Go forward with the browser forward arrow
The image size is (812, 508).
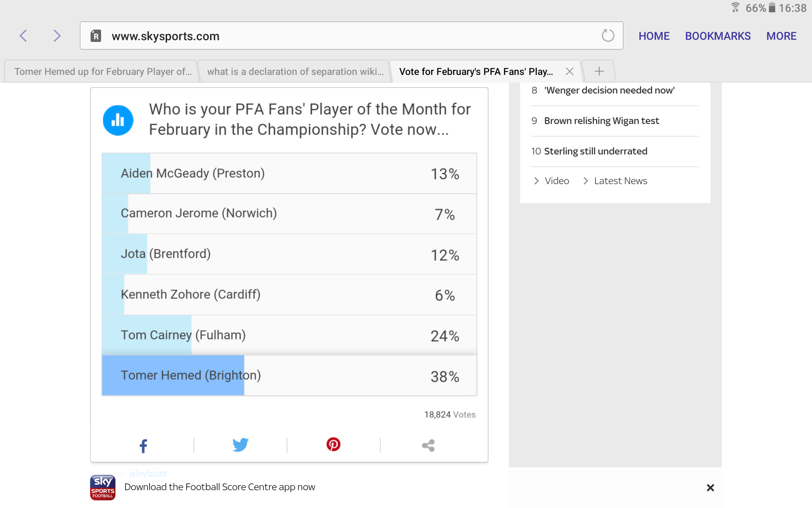point(57,36)
